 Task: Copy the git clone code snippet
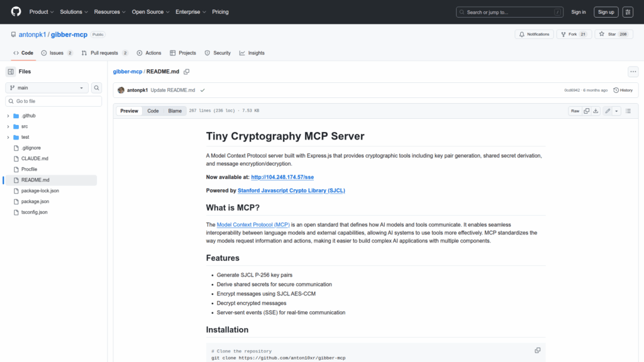click(x=537, y=350)
